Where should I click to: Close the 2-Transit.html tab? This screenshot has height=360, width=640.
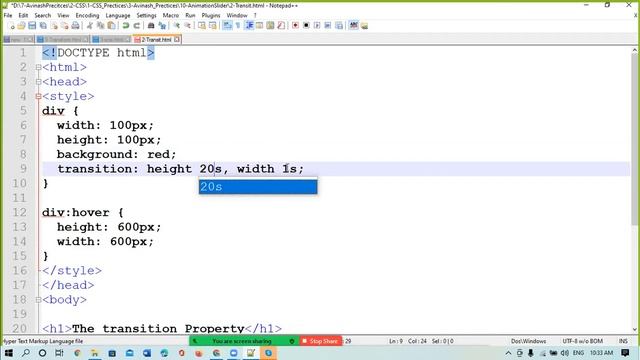coord(177,40)
